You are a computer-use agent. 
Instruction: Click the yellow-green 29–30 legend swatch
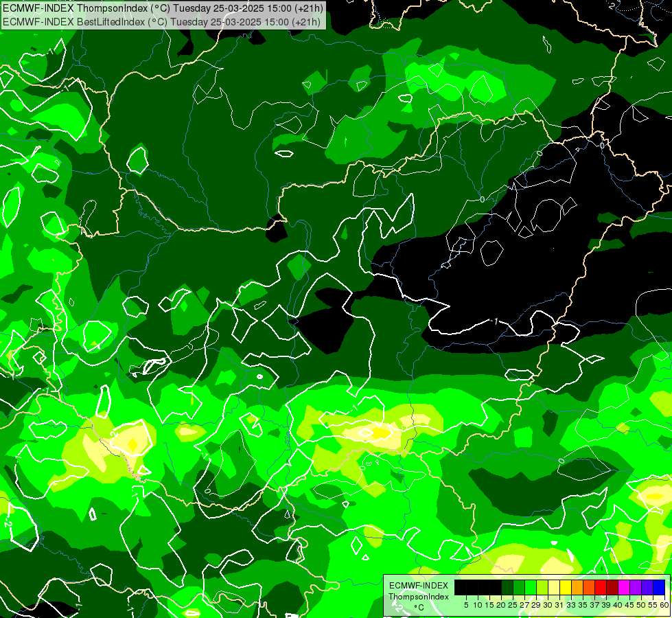(542, 588)
